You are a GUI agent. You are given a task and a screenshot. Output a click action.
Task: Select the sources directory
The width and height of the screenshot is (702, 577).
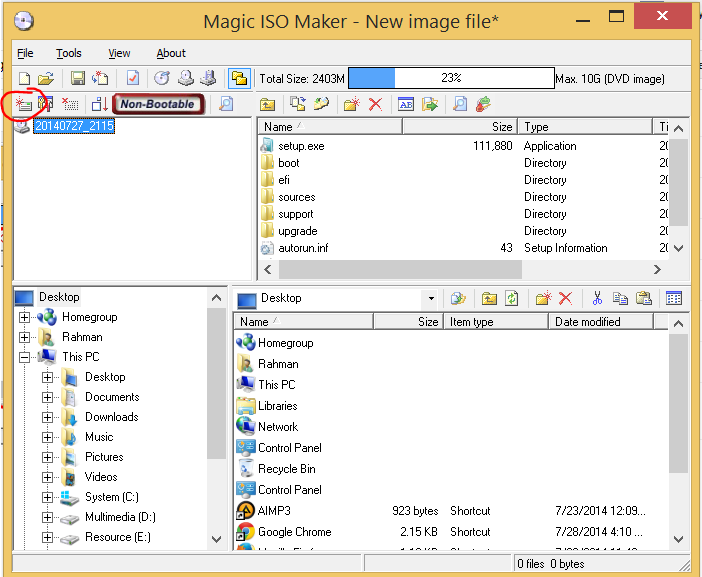296,197
